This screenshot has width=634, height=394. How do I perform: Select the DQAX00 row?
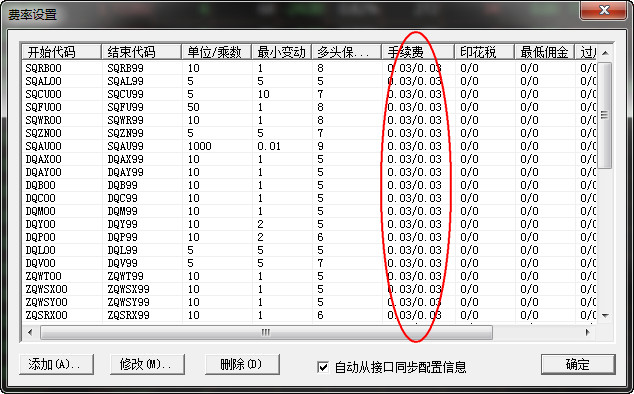point(309,159)
